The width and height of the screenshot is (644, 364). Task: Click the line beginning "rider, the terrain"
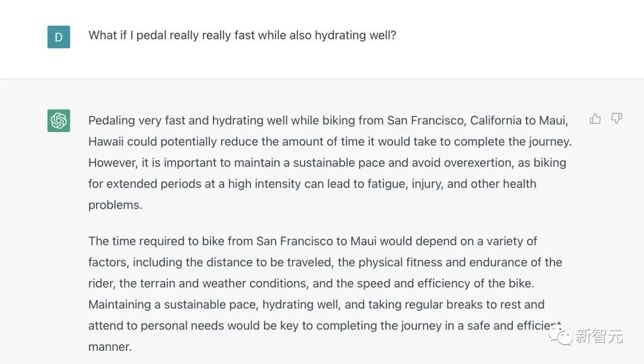311,283
